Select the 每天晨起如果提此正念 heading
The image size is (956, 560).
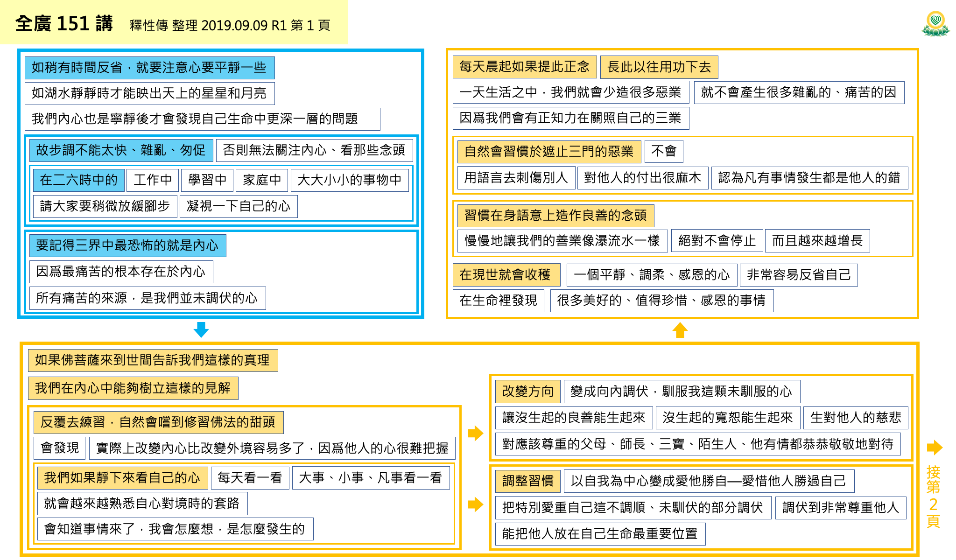524,67
